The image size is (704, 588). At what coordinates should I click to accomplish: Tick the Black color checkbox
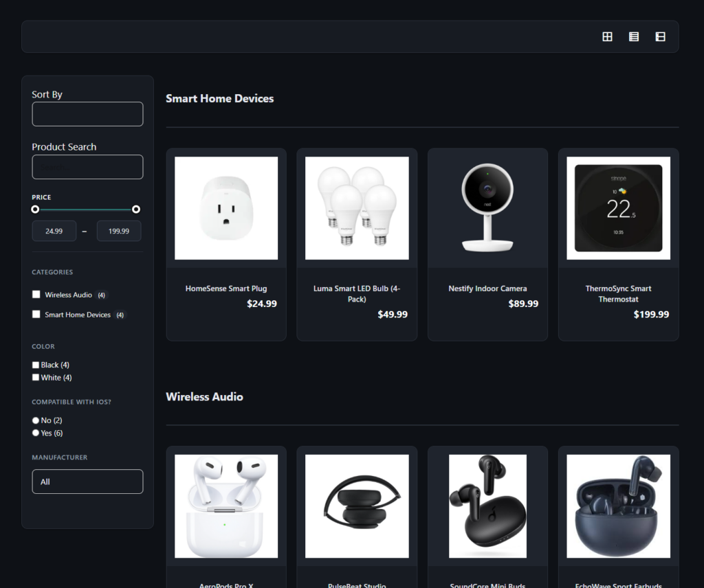pos(36,365)
